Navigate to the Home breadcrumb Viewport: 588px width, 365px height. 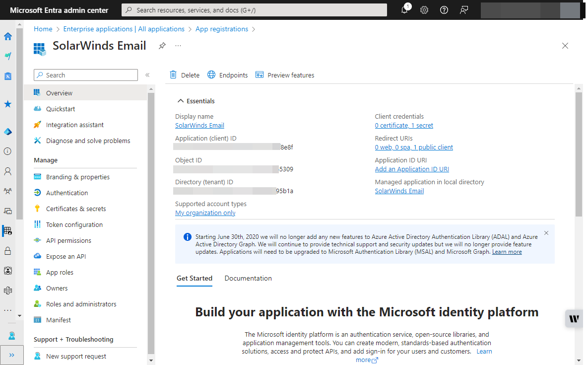(x=43, y=29)
